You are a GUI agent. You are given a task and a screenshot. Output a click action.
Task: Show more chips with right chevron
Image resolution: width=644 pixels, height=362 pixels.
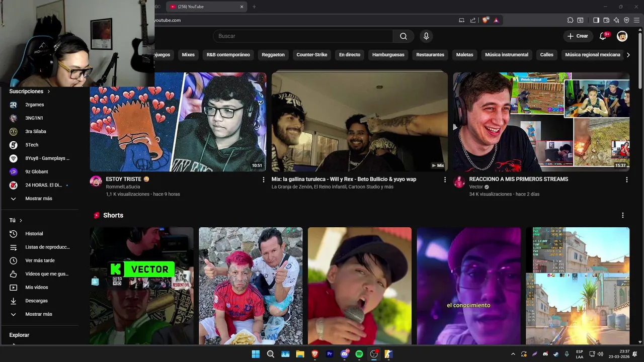point(628,55)
